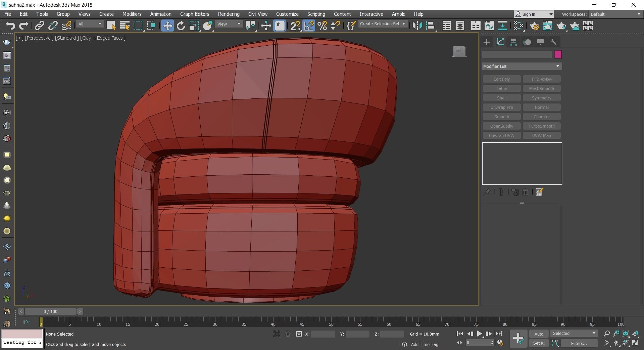
Task: Click the Undo arrow icon
Action: coord(10,26)
